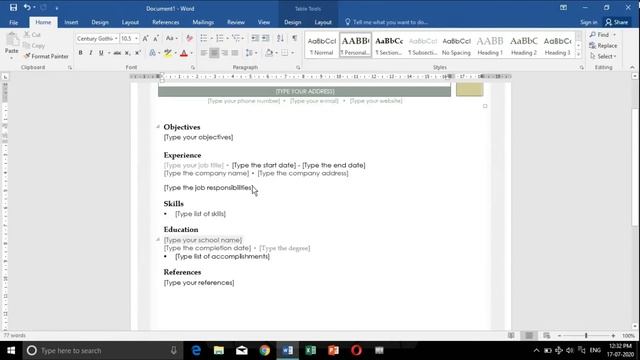Expand the Styles gallery

pyautogui.click(x=578, y=54)
